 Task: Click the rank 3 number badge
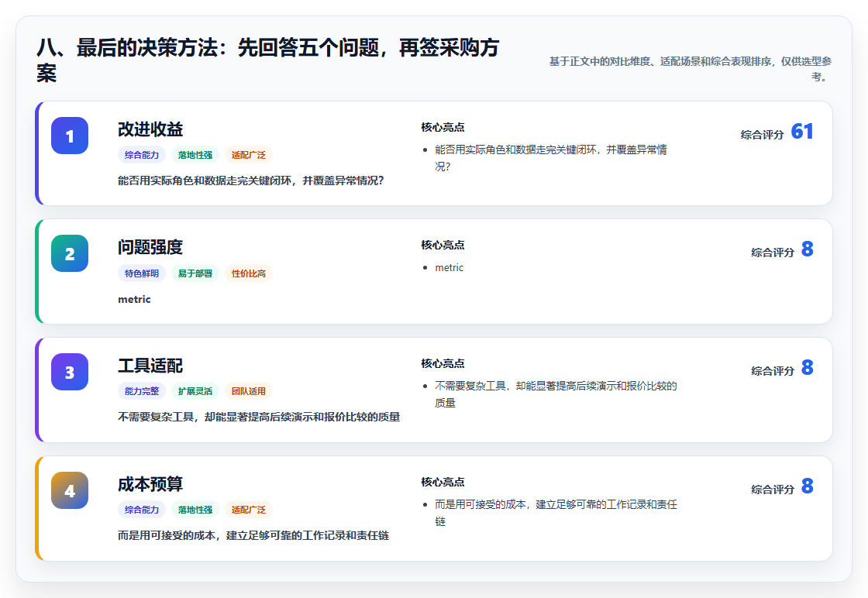[70, 372]
